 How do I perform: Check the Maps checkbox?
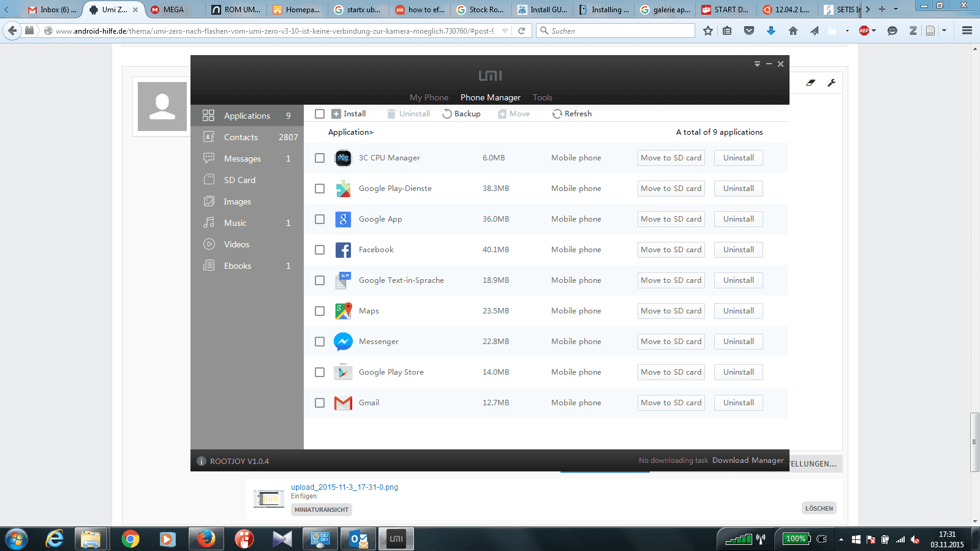click(319, 311)
